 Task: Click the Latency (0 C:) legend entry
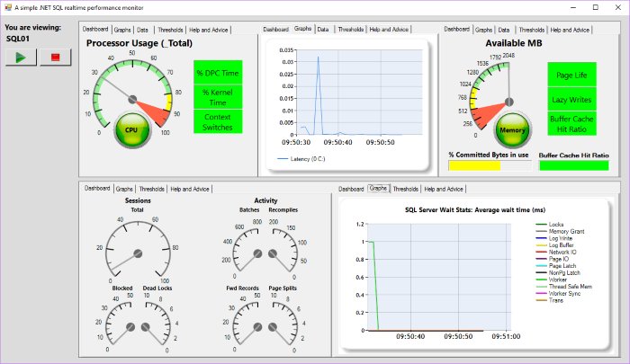coord(301,159)
